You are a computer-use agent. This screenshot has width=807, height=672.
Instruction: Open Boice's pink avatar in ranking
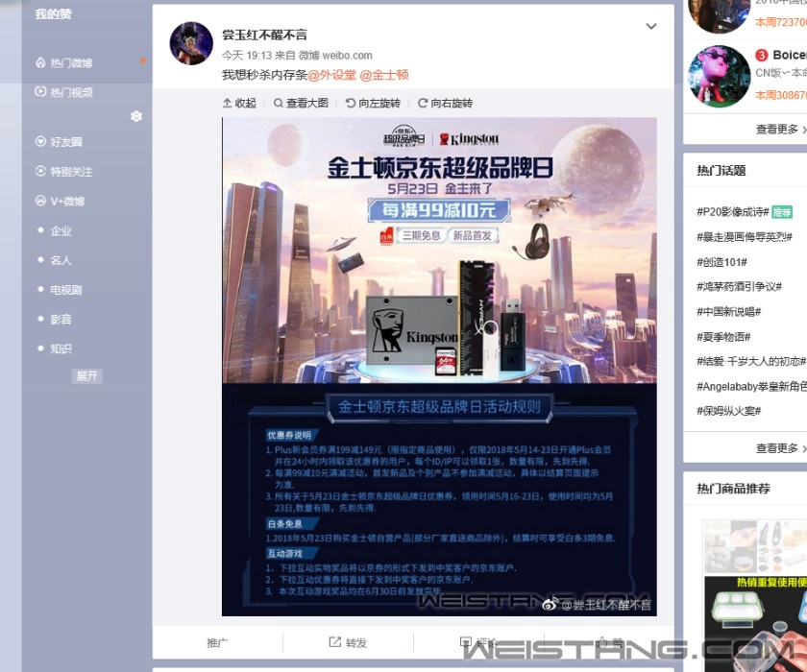(x=719, y=76)
